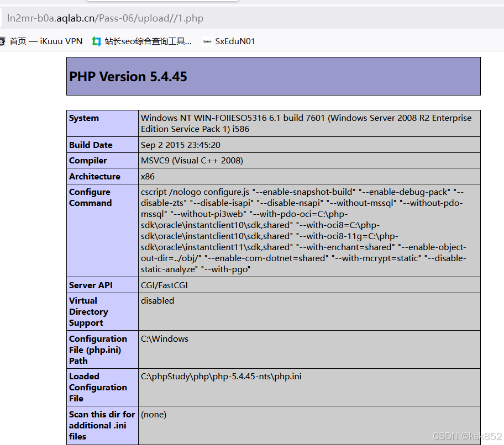Select the Configuration File (php.ini) Path label
The width and height of the screenshot is (504, 445).
(98, 349)
